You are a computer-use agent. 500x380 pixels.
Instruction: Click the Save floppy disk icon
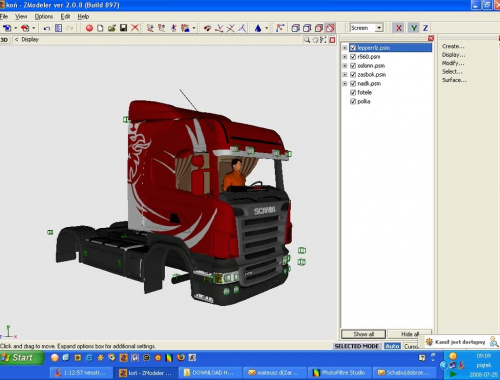coord(123,28)
